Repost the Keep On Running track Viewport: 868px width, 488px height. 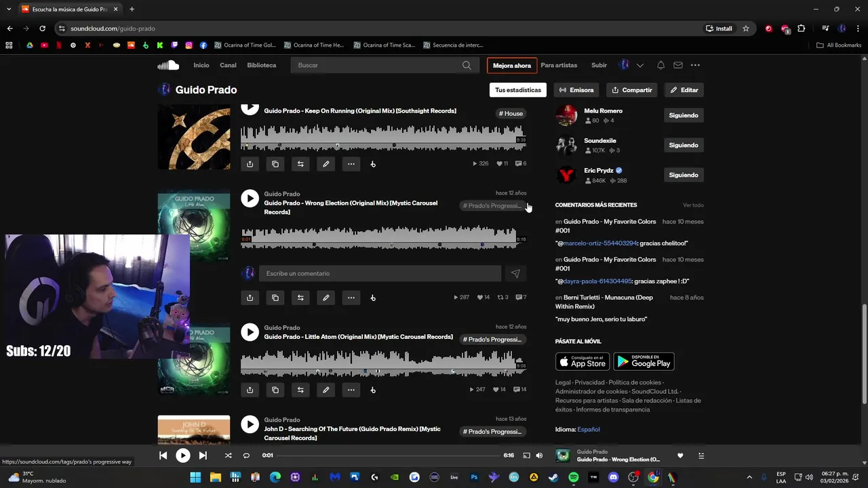(x=300, y=164)
